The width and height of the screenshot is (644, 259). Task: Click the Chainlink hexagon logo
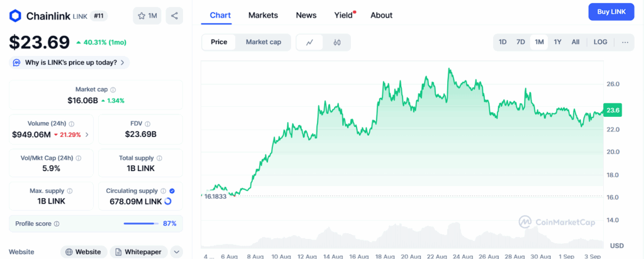[x=15, y=16]
